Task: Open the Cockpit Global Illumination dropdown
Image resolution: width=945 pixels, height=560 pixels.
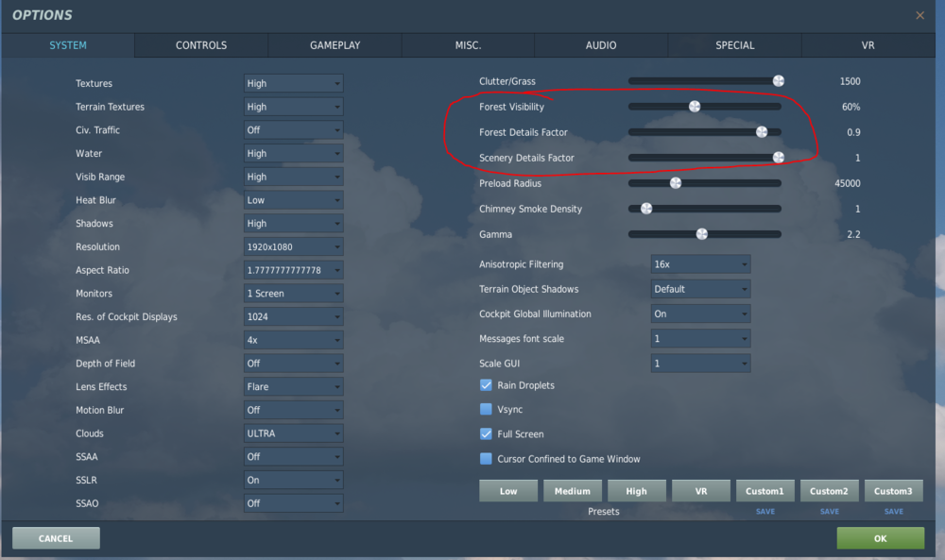Action: coord(700,314)
